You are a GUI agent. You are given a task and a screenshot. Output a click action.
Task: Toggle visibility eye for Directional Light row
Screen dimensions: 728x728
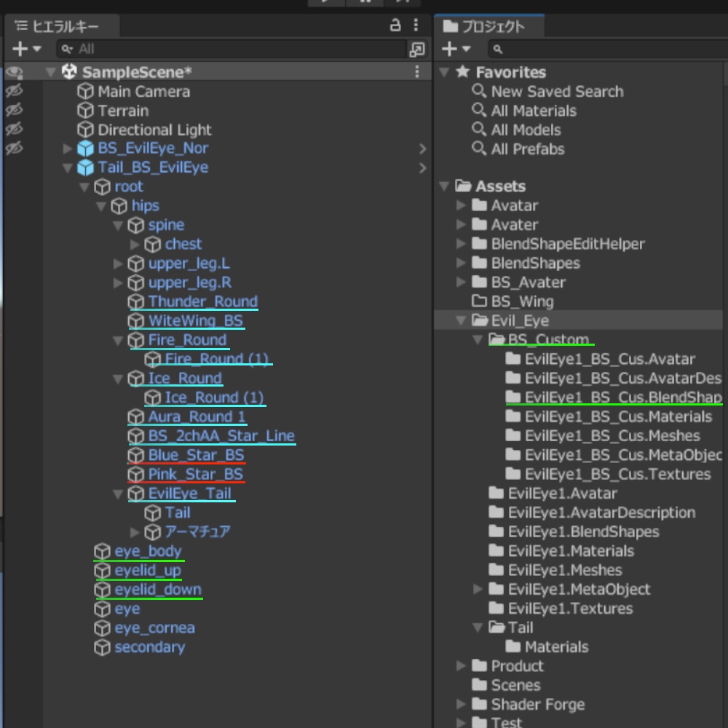point(14,129)
